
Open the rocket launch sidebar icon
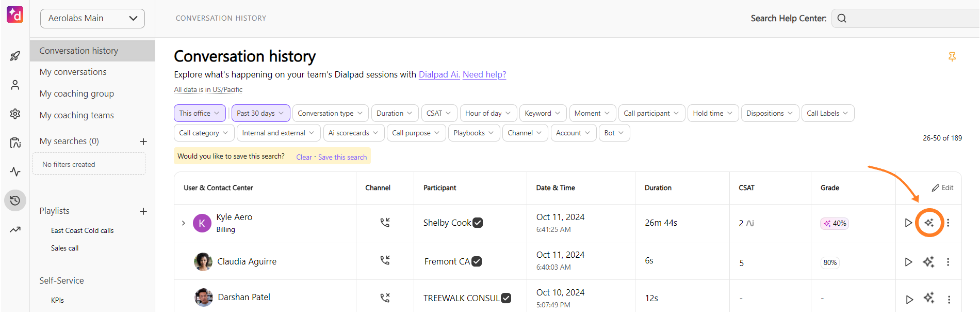click(15, 56)
